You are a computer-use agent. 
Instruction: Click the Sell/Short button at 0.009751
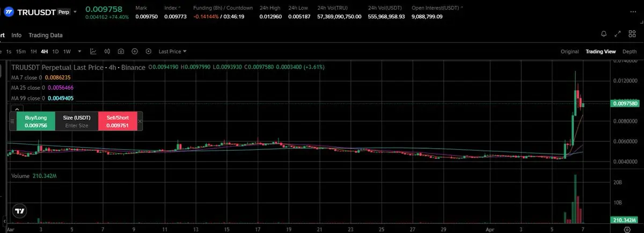pos(118,121)
